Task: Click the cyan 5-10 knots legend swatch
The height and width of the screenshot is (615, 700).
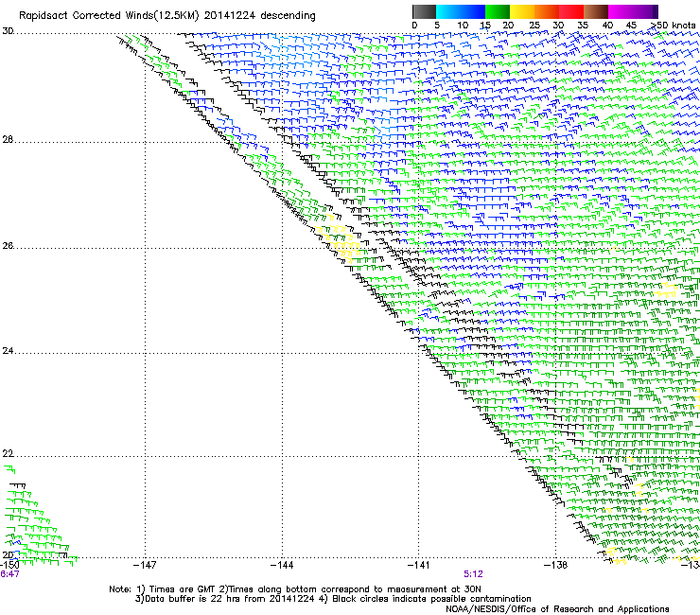Action: pyautogui.click(x=448, y=11)
